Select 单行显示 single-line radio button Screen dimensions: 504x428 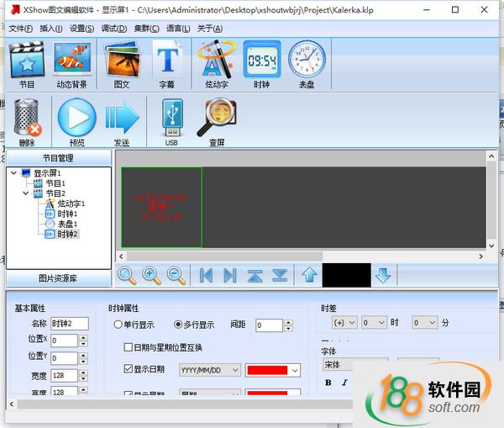(x=118, y=325)
